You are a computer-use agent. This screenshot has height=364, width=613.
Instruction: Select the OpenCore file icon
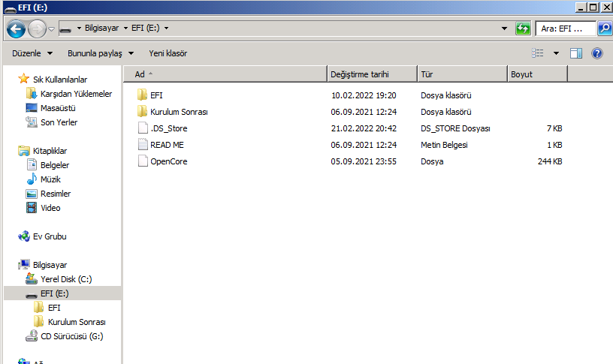tap(143, 161)
